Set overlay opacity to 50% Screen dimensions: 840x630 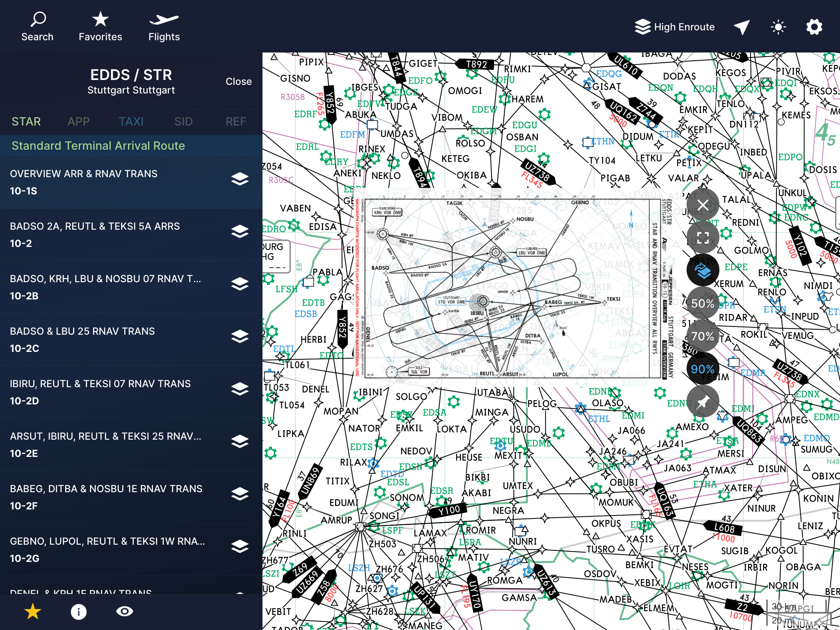coord(703,304)
